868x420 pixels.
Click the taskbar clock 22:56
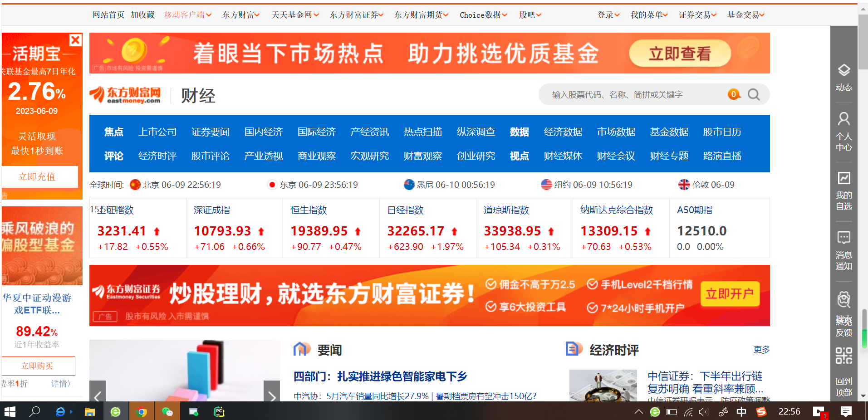[x=789, y=411]
